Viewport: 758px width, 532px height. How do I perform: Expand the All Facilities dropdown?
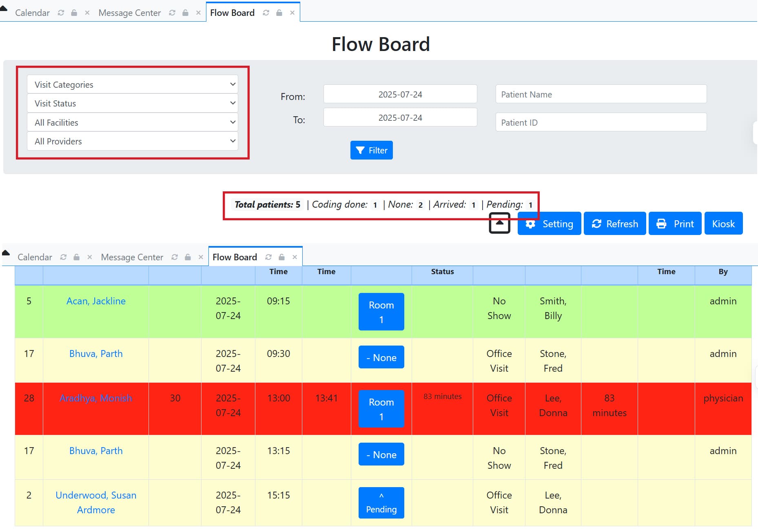(133, 122)
